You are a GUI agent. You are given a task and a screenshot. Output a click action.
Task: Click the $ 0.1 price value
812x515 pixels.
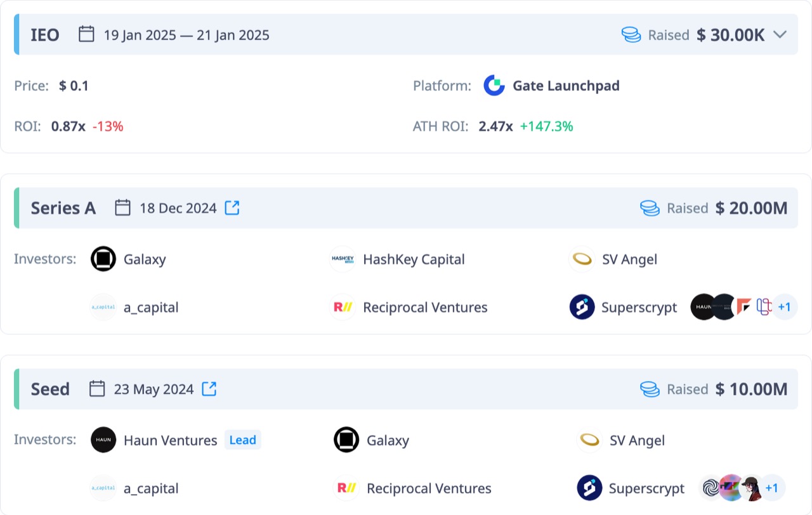[74, 86]
